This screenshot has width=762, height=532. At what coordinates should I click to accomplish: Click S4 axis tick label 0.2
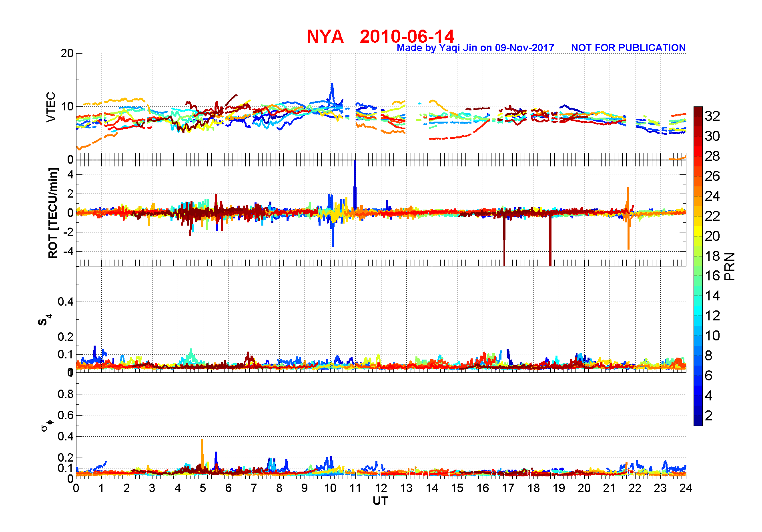[66, 337]
